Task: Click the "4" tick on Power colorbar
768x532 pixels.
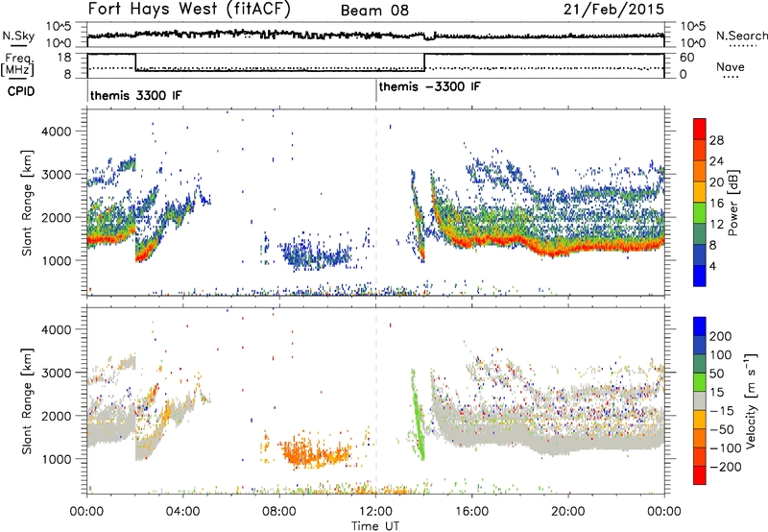Action: (x=712, y=266)
